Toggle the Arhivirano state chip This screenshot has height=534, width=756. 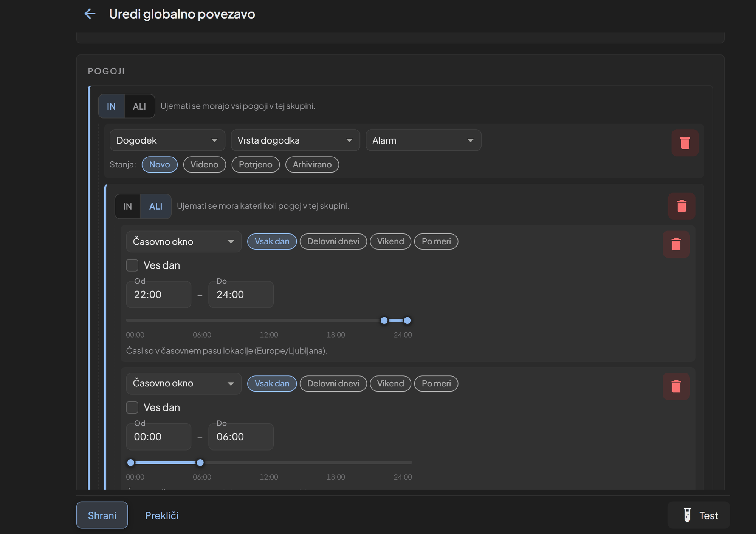[x=312, y=165]
